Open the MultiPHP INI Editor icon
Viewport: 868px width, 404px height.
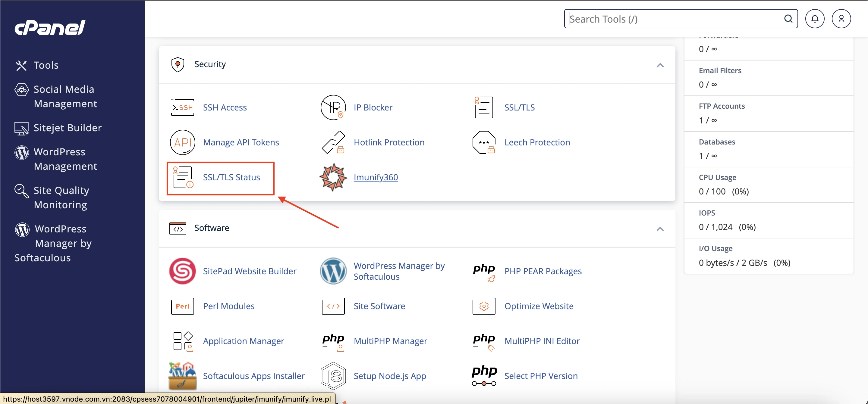point(484,342)
